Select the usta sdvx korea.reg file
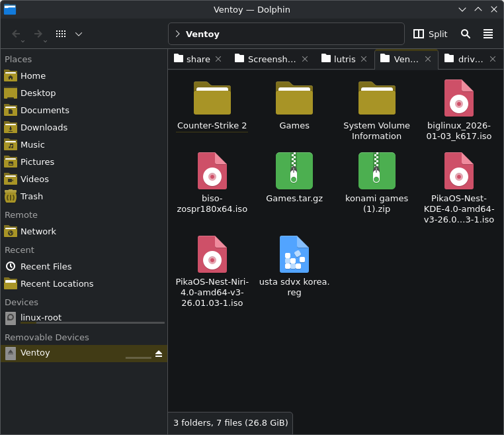This screenshot has height=435, width=504. coord(294,255)
